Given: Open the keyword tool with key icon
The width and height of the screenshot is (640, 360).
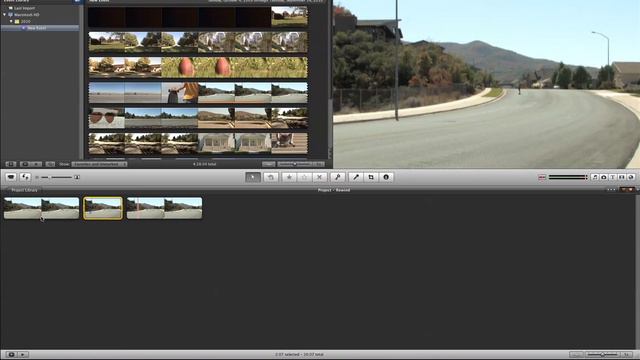Looking at the screenshot, I should [x=338, y=177].
